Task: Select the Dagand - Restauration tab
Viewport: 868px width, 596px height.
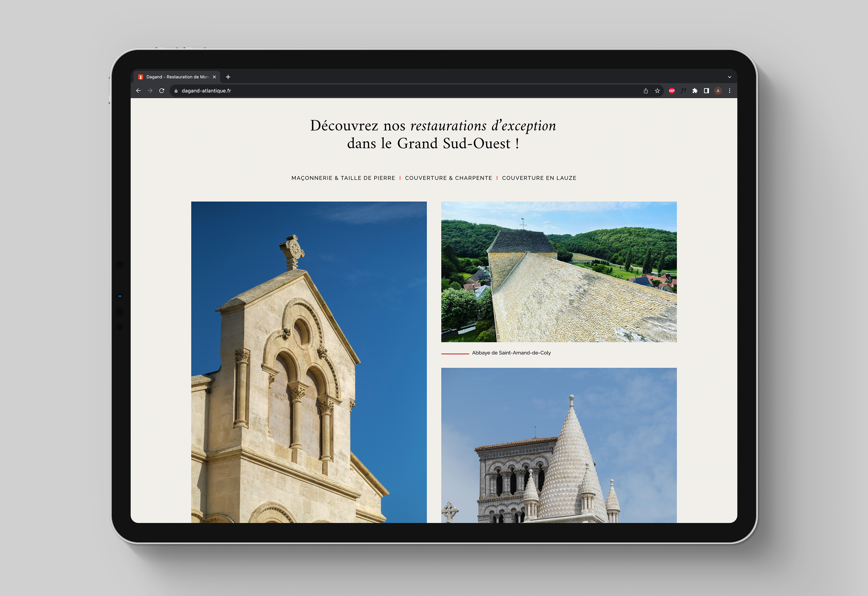Action: click(176, 77)
